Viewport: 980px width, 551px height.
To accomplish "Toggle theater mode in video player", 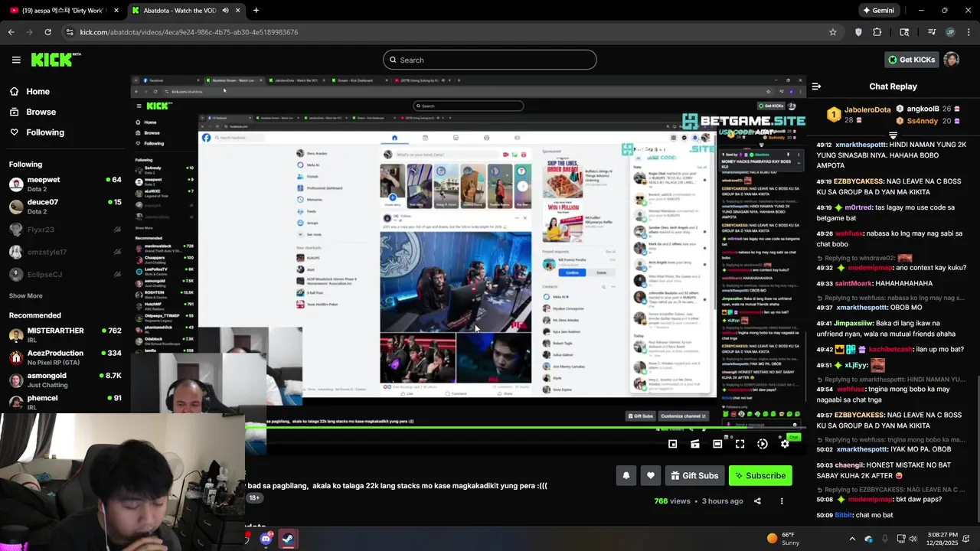I will point(717,444).
